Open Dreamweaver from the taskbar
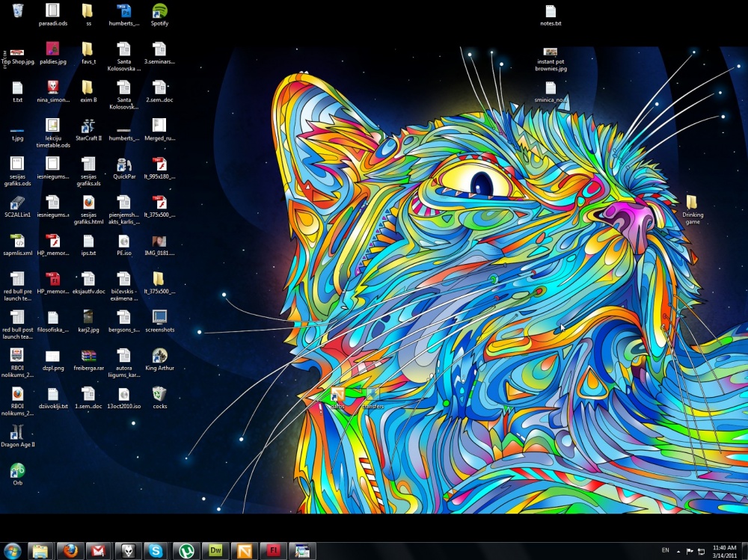 [215, 551]
